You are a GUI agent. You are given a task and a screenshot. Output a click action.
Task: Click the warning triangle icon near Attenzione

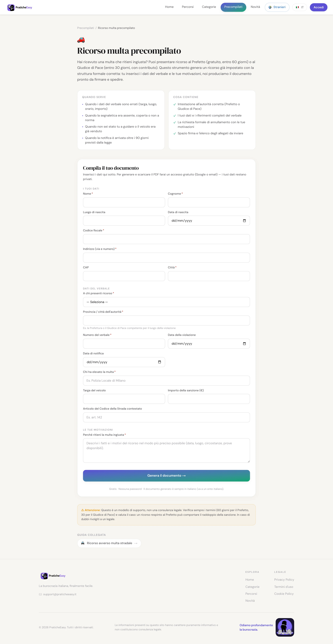[83, 510]
